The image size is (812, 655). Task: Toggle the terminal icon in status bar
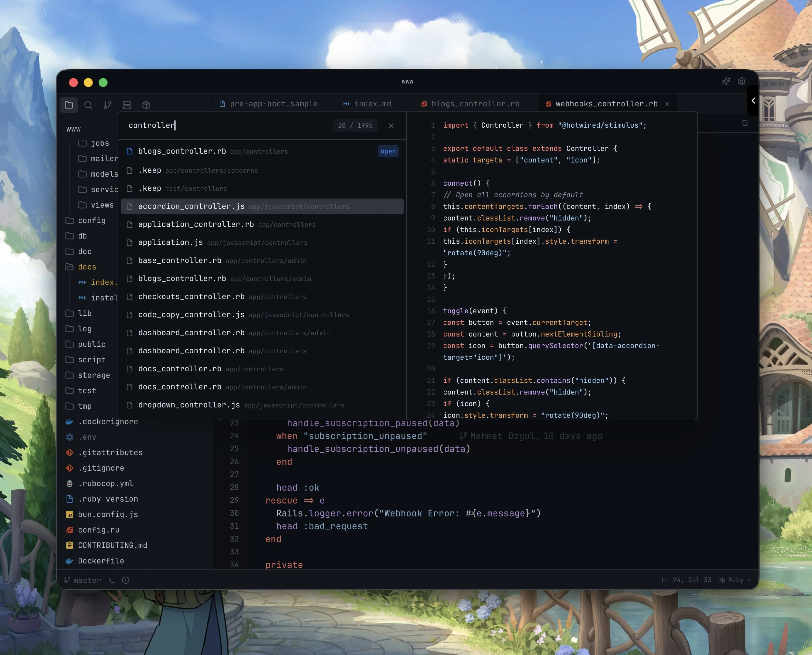pyautogui.click(x=111, y=580)
